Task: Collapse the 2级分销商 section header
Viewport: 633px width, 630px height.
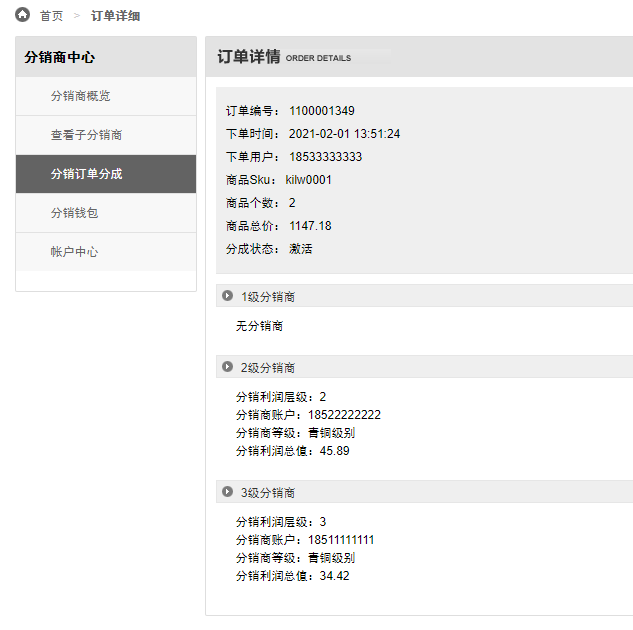Action: (x=424, y=367)
